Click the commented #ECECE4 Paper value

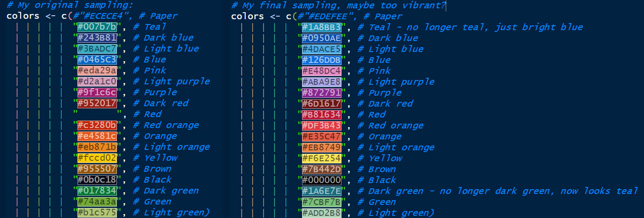click(x=102, y=16)
